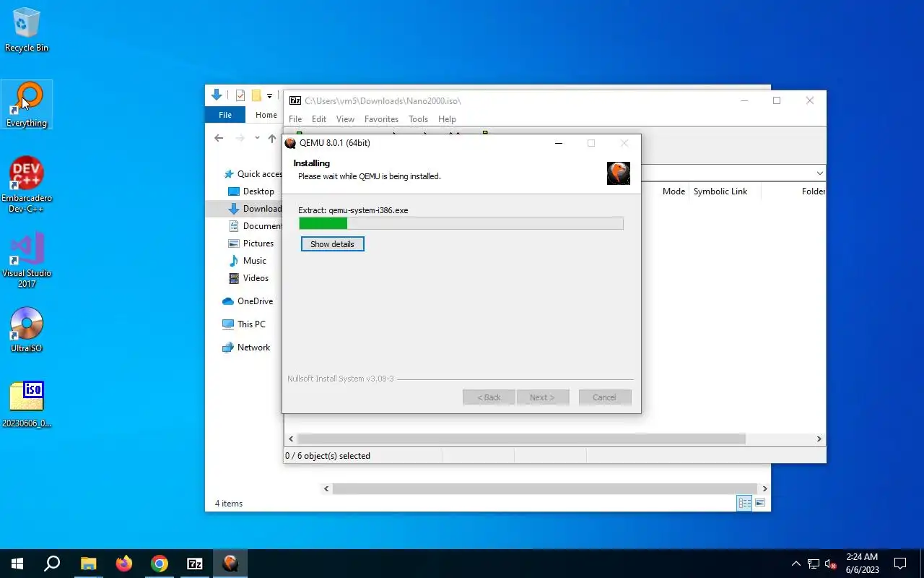The height and width of the screenshot is (578, 924).
Task: Switch Explorer to large thumbnails view icon
Action: tap(760, 503)
